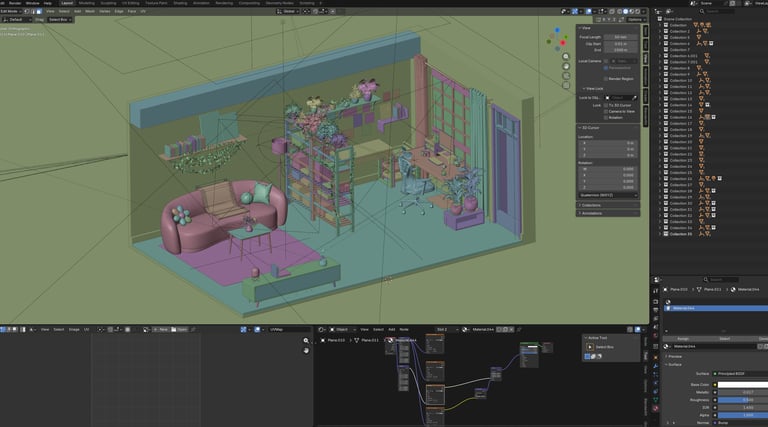Open the World properties tab
This screenshot has width=768, height=427.
[x=656, y=335]
